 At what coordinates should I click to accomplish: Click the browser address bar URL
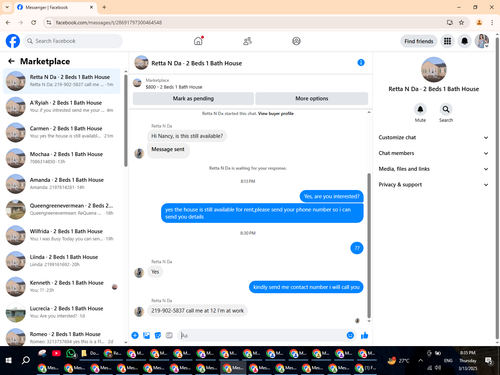[x=109, y=22]
